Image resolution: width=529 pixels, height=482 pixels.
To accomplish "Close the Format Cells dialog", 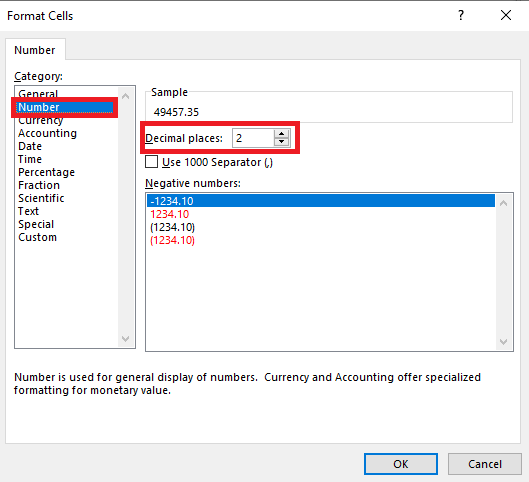I will [x=506, y=15].
